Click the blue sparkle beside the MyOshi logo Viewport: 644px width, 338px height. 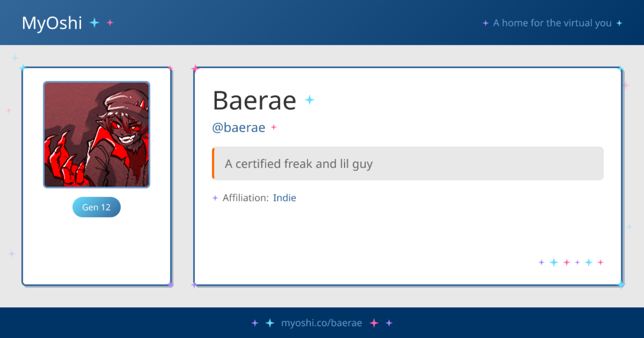(94, 23)
